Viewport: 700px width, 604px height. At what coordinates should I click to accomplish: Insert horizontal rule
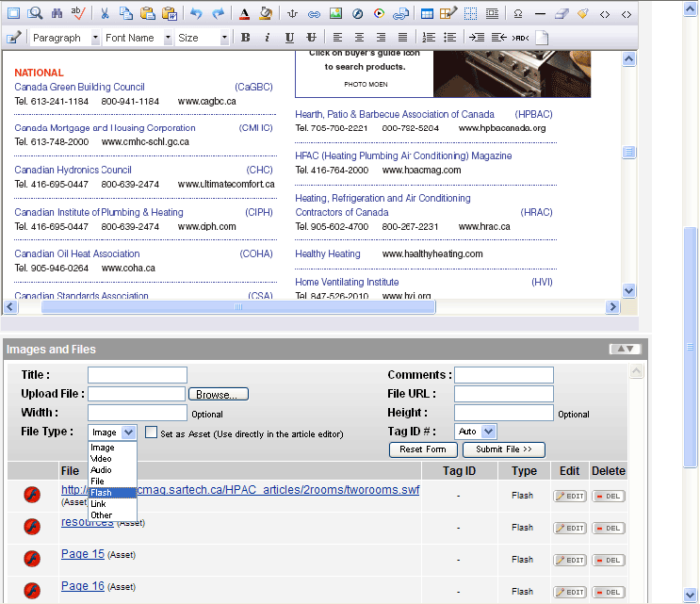(x=540, y=14)
